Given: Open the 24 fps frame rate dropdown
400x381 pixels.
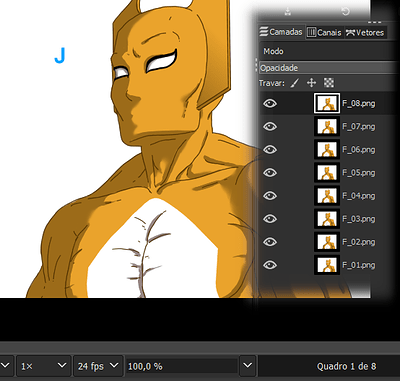Looking at the screenshot, I should pos(98,366).
